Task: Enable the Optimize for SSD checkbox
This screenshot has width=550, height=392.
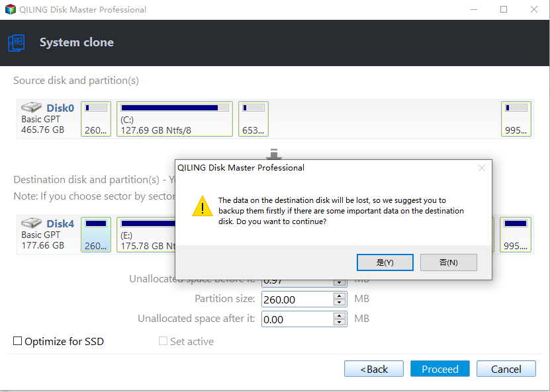Action: (x=17, y=341)
